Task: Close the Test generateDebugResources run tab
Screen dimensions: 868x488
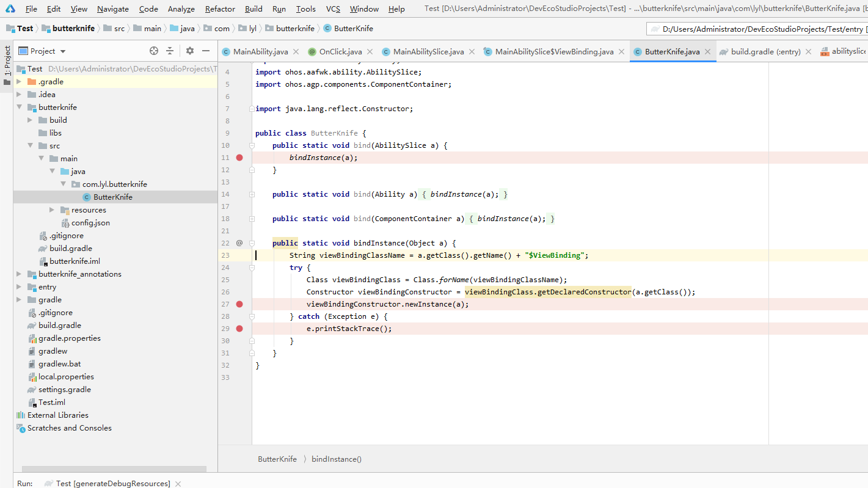Action: [178, 484]
